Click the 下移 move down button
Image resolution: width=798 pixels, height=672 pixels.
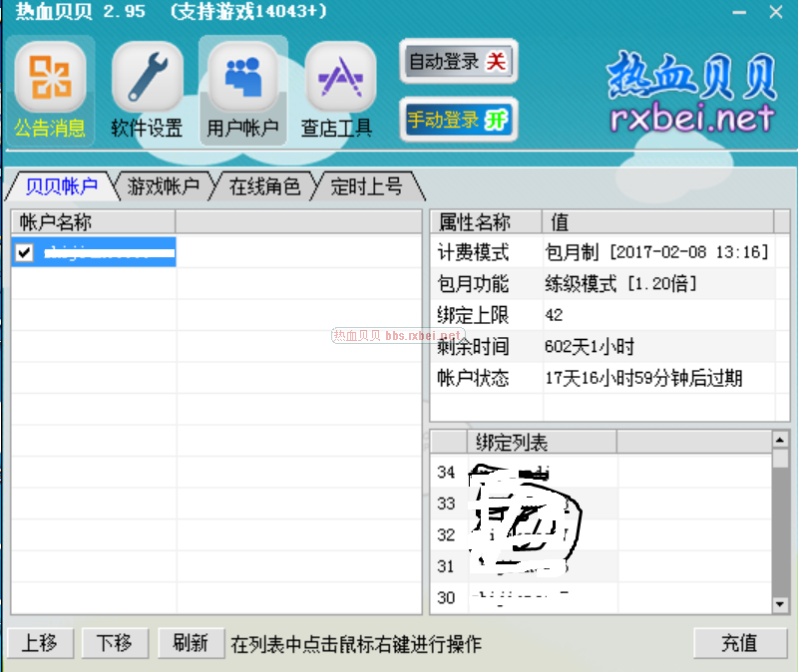[x=115, y=643]
